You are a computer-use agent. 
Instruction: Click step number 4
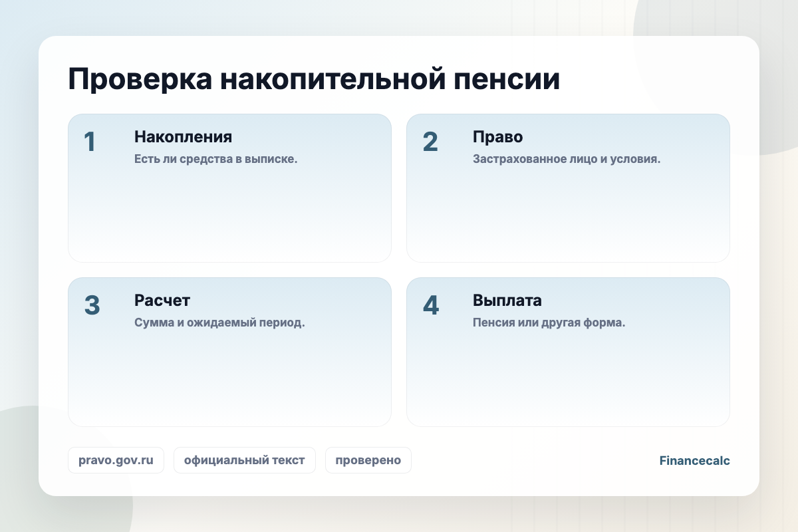(431, 305)
